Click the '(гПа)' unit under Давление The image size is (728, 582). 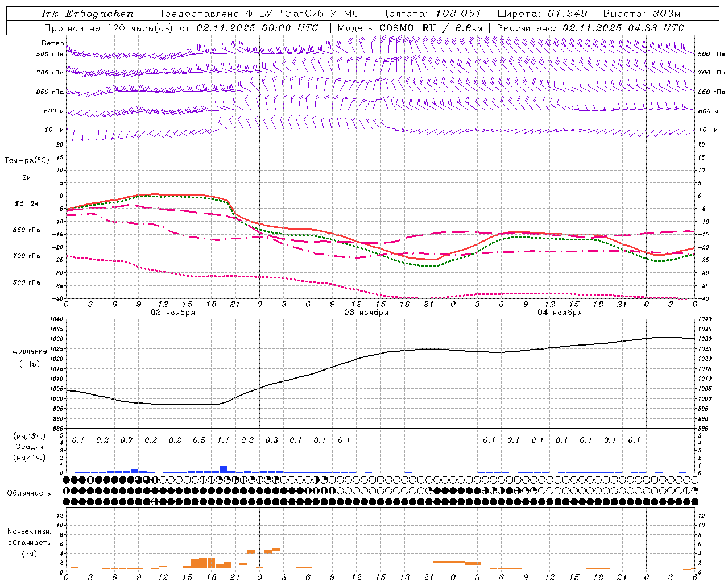coord(28,364)
